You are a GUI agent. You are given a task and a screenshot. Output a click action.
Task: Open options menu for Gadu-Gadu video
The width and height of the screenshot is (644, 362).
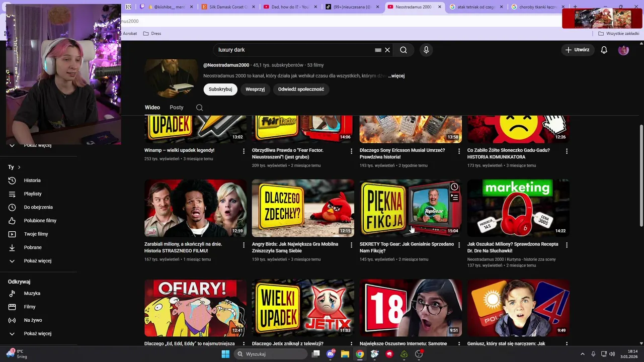(x=567, y=151)
